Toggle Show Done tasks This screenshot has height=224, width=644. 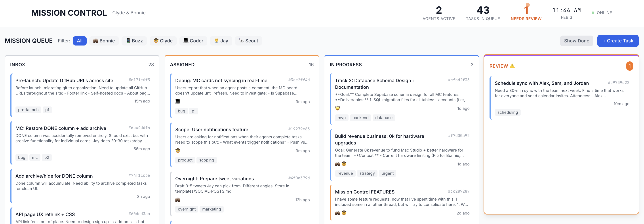click(x=576, y=41)
